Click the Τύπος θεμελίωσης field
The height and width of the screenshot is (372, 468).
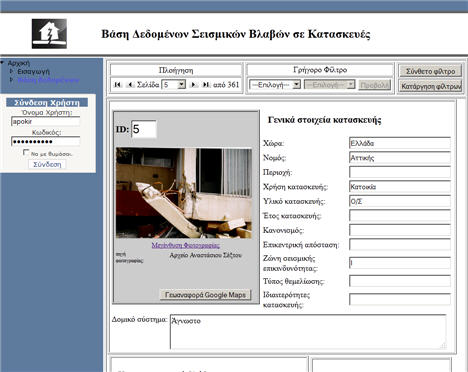[400, 281]
